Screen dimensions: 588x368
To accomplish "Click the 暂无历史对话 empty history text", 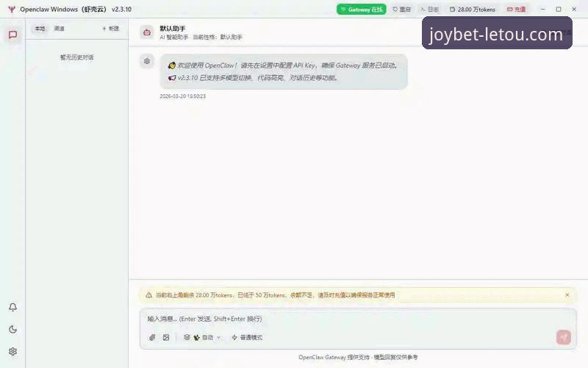I will (x=77, y=57).
